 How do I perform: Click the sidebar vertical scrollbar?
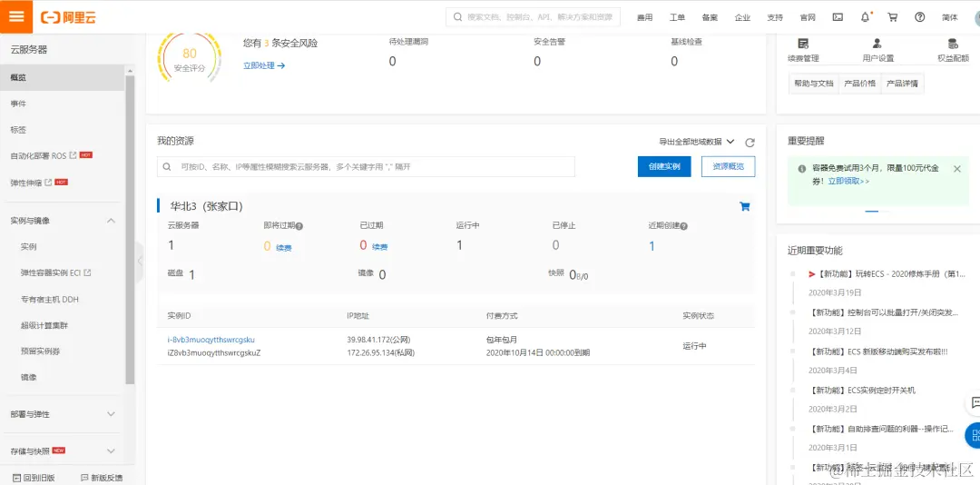coord(130,231)
